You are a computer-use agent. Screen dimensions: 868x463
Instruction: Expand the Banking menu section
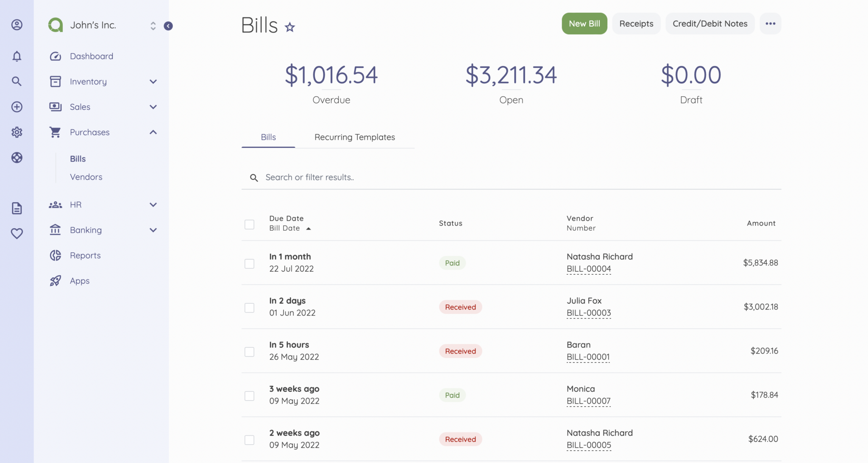153,230
